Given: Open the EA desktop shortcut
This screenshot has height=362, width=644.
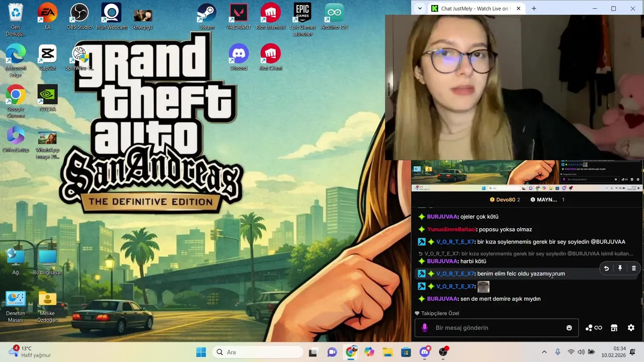Looking at the screenshot, I should 47,17.
